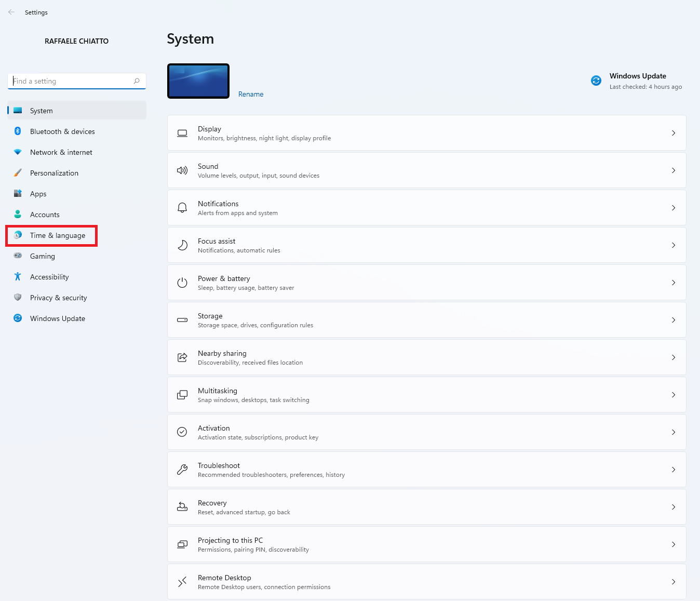Expand the Multitasking row chevron
This screenshot has width=700, height=601.
click(x=674, y=395)
